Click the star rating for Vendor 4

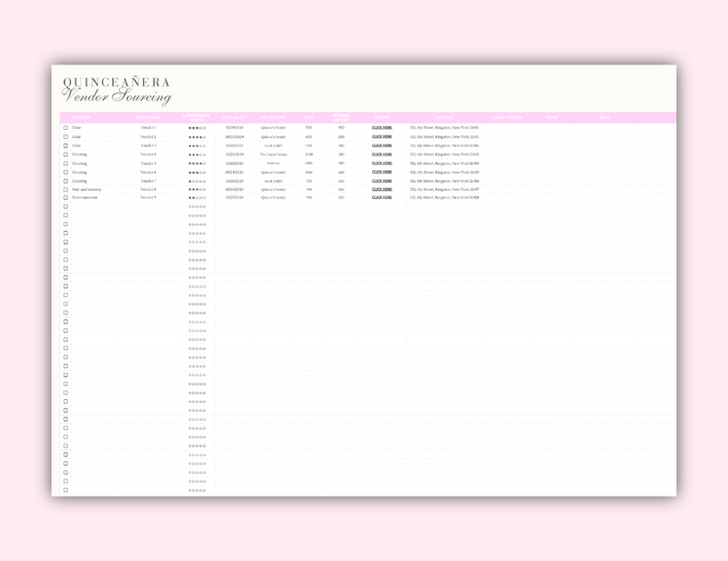197,155
